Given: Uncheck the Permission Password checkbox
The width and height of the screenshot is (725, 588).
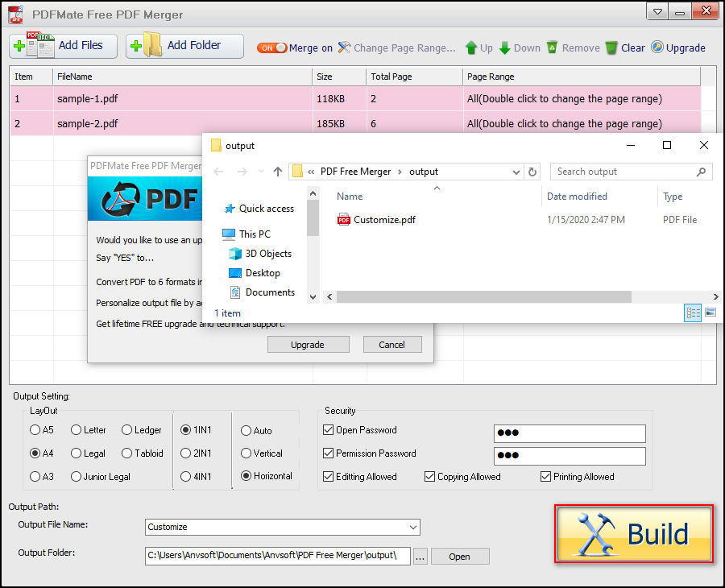Looking at the screenshot, I should click(x=327, y=453).
